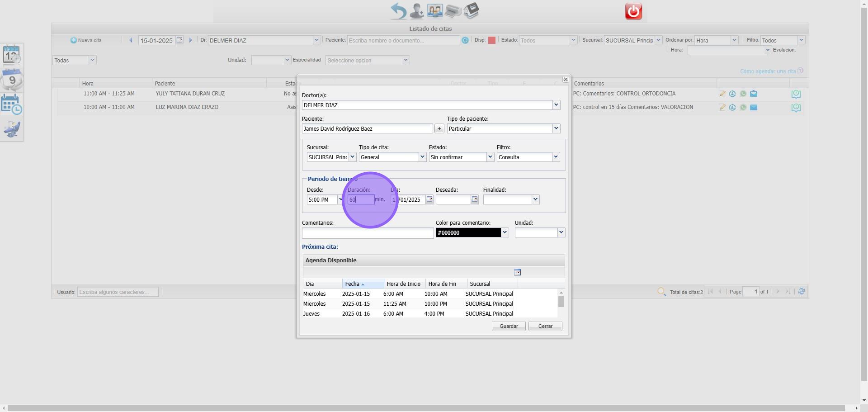
Task: Expand the Estado dropdown showing Sin confirmar
Action: [x=490, y=157]
